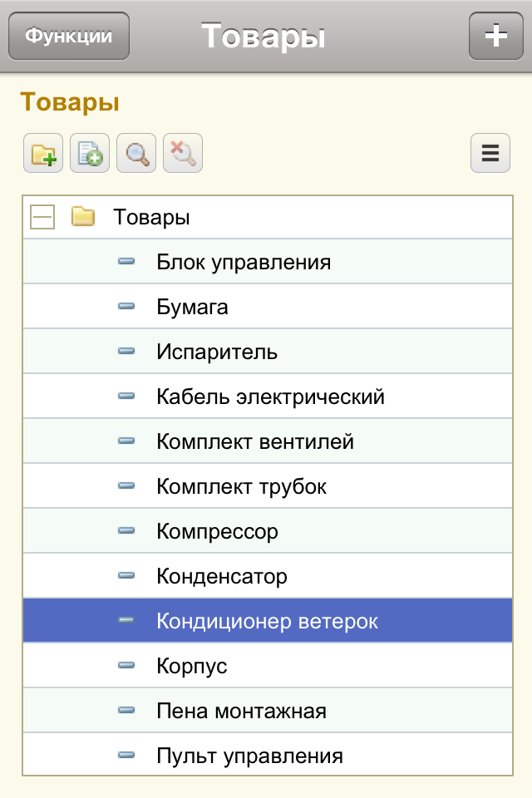Viewport: 532px width, 798px height.
Task: Select the Блок управления item
Action: coord(268,262)
